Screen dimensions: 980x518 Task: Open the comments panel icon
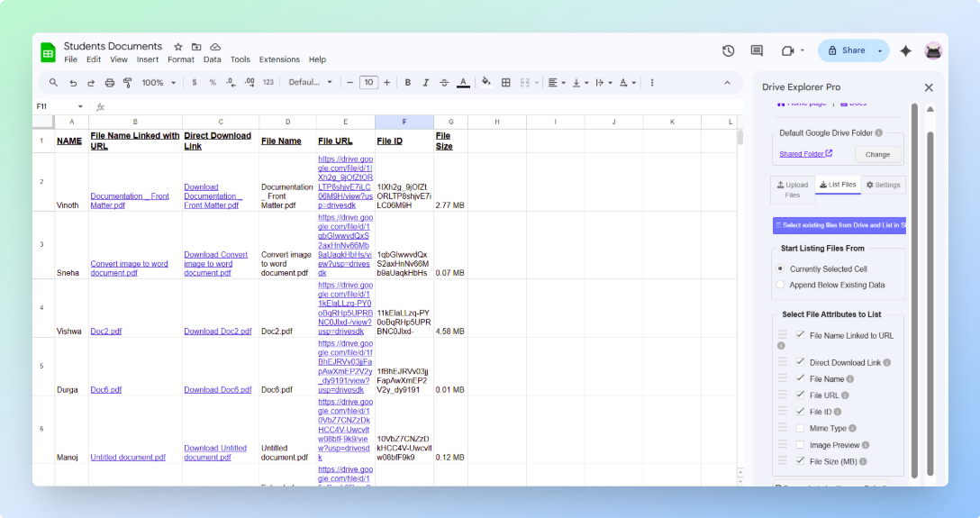757,51
